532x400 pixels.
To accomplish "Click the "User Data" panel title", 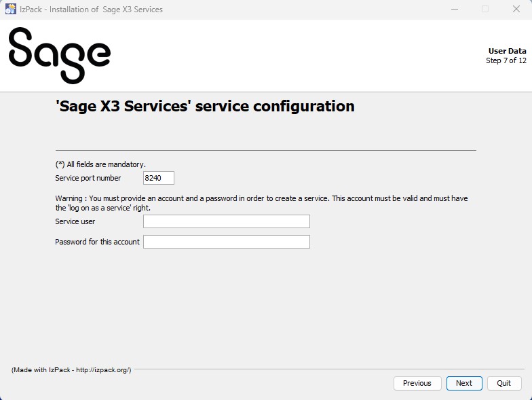I will (x=507, y=51).
